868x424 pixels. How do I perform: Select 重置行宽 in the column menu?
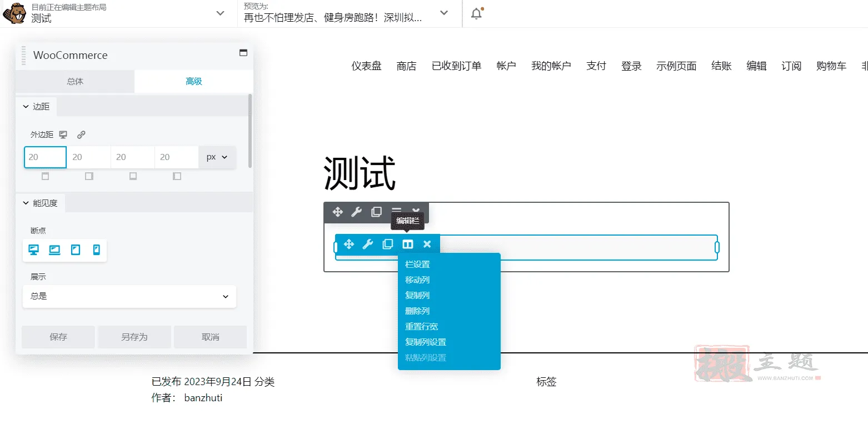tap(421, 327)
